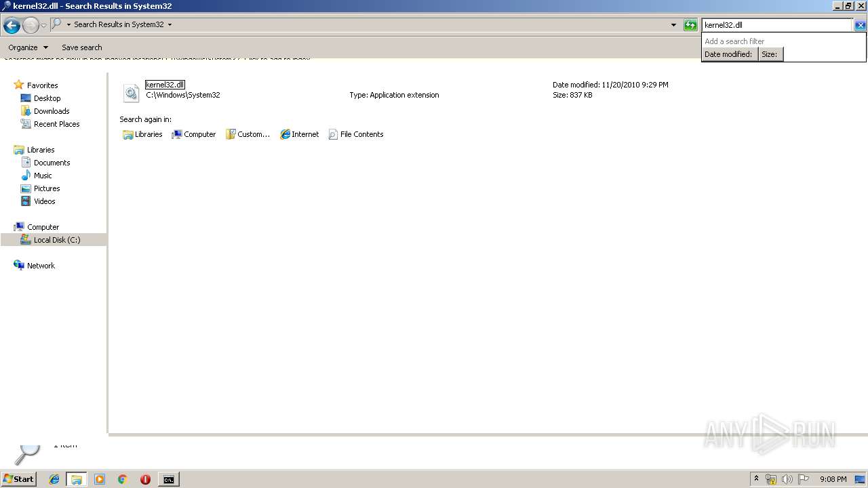Search again in Libraries

pos(142,134)
